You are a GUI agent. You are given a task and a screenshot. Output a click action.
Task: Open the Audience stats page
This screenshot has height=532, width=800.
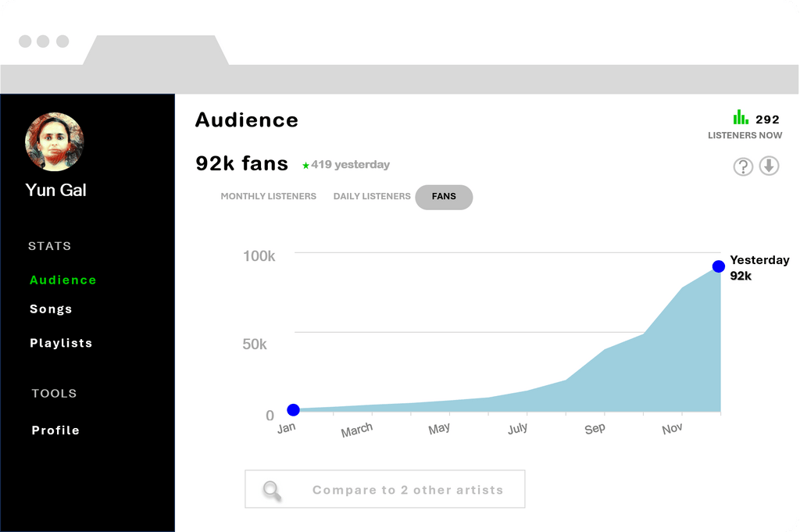coord(63,280)
